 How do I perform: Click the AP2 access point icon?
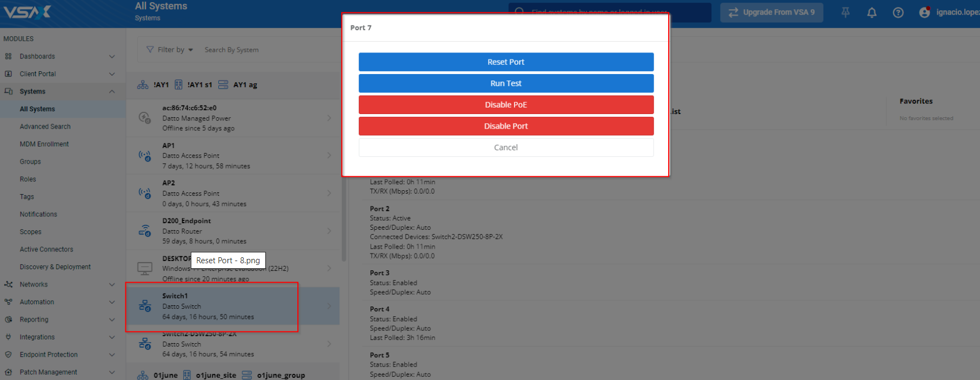144,193
